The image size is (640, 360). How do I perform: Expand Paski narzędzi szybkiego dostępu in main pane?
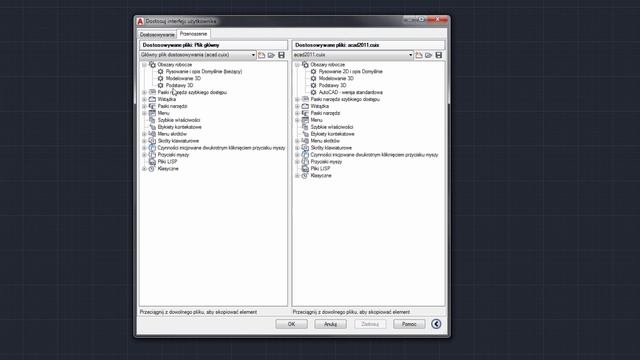click(144, 92)
